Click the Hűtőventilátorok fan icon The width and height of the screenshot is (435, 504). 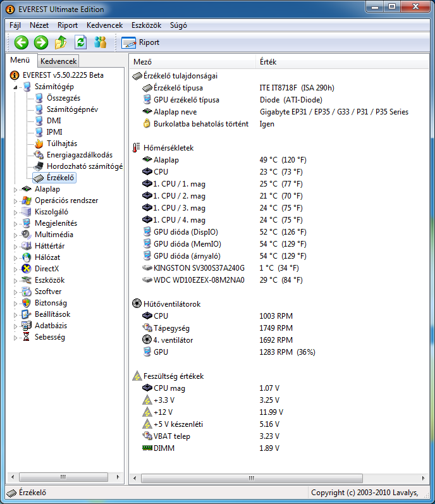(x=137, y=304)
